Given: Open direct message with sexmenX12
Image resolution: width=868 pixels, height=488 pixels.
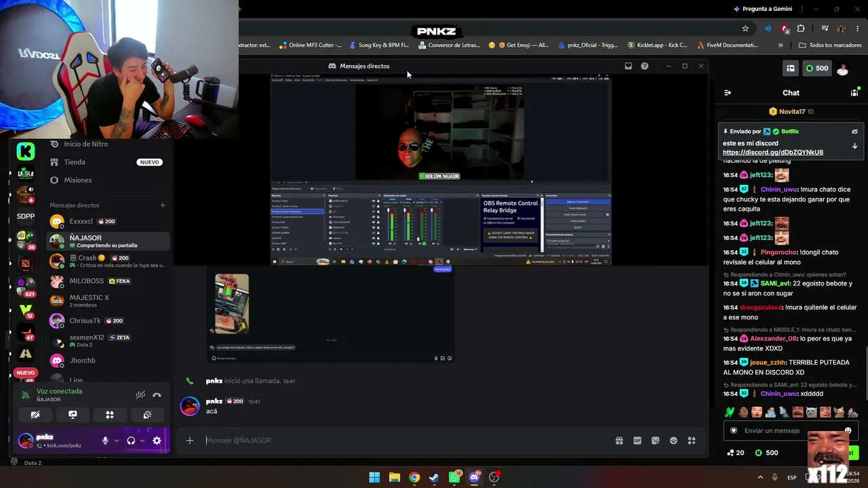Looking at the screenshot, I should coord(107,340).
